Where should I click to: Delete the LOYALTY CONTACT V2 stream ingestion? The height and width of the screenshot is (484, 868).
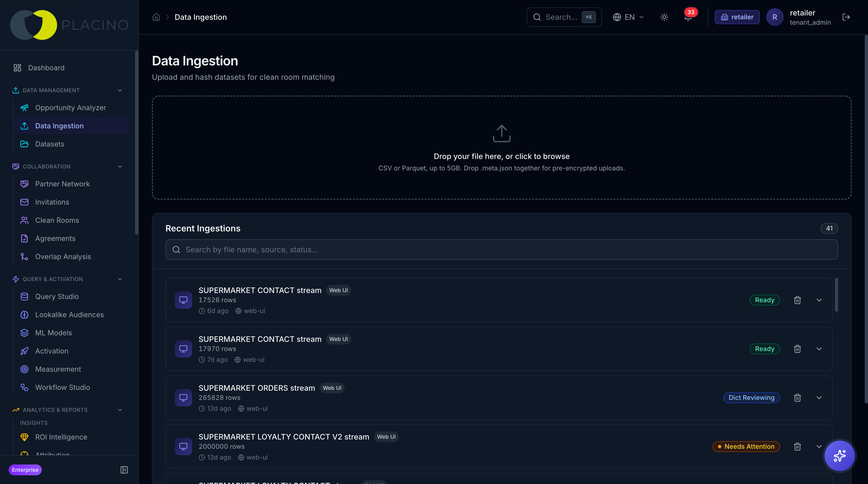pyautogui.click(x=797, y=447)
